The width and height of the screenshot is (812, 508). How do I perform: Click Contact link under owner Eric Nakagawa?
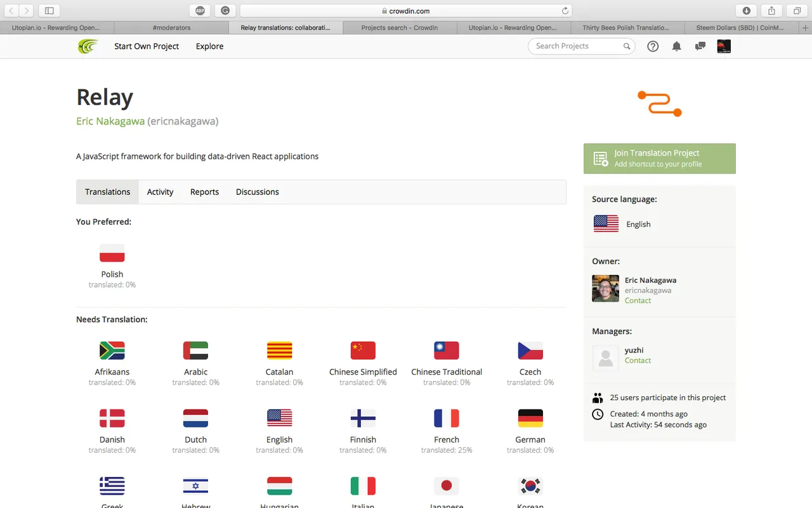[x=638, y=301]
